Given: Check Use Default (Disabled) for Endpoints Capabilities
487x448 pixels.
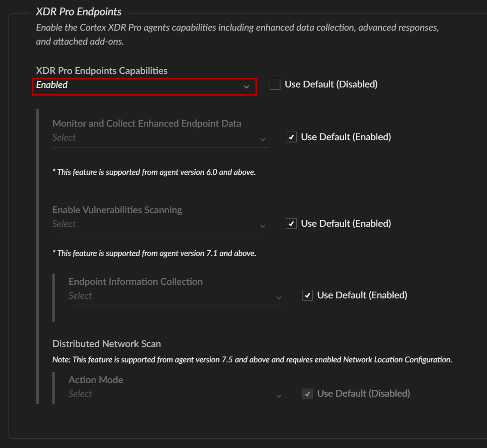Looking at the screenshot, I should (275, 84).
